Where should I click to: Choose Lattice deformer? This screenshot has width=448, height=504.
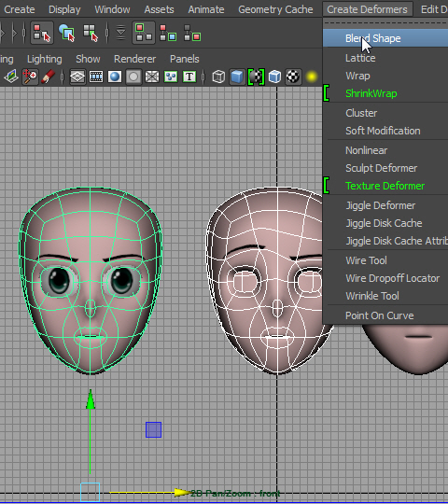(x=385, y=58)
